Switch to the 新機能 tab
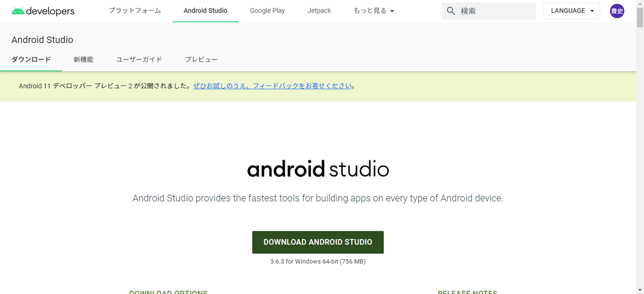The height and width of the screenshot is (294, 644). point(83,59)
